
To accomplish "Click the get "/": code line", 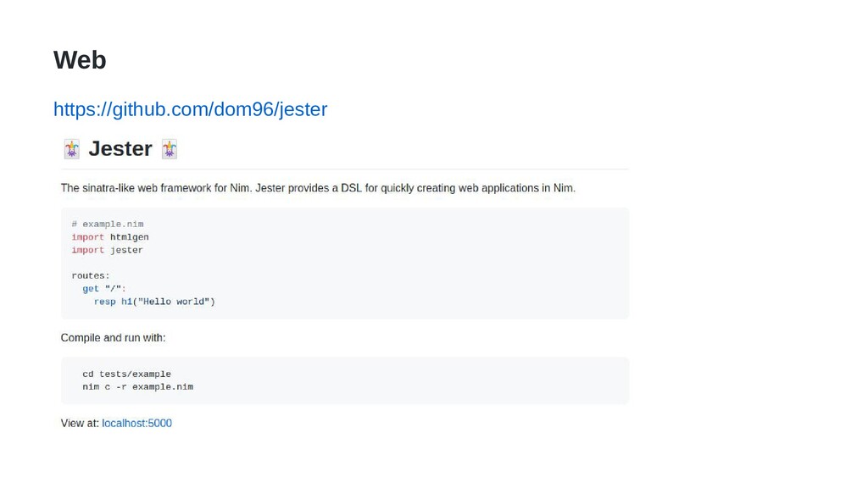I will point(104,288).
